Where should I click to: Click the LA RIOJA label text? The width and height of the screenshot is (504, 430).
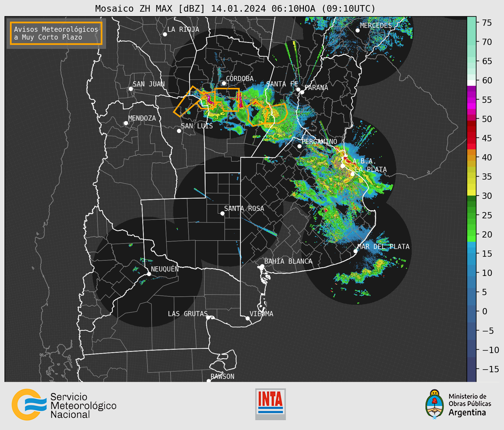click(x=183, y=29)
